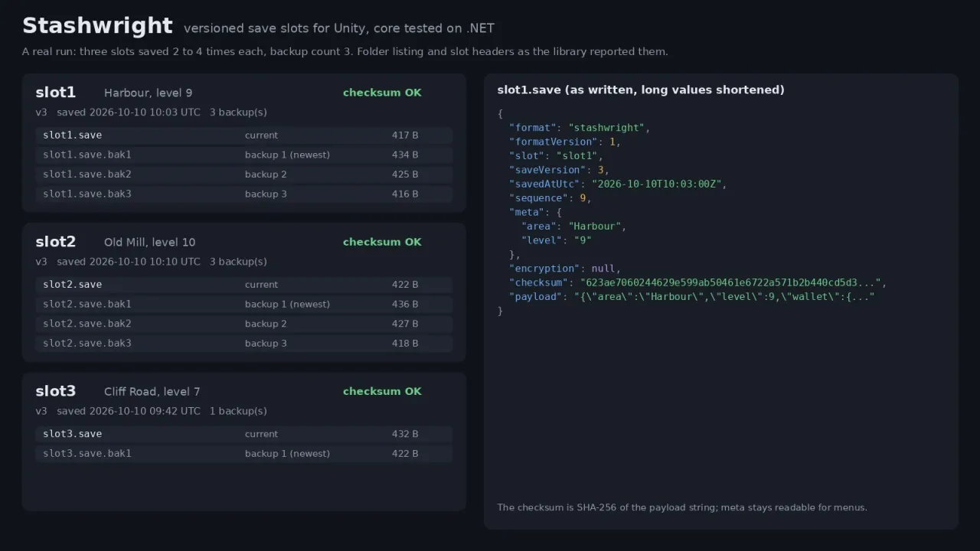
Task: Click the saved 2026-10-10 09:42 UTC timestamp
Action: [129, 411]
